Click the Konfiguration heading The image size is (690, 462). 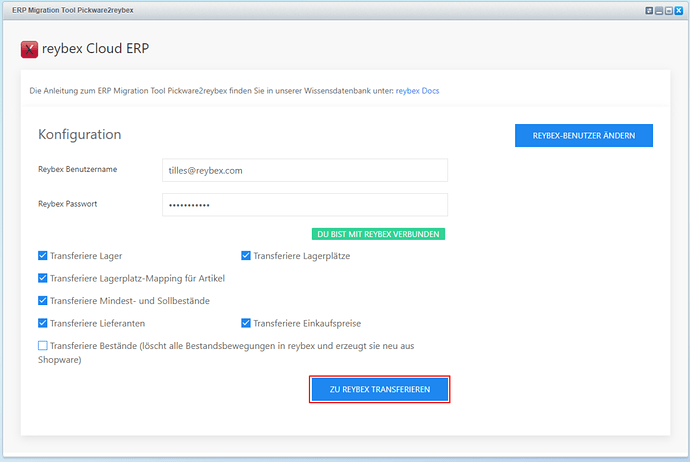tap(80, 134)
